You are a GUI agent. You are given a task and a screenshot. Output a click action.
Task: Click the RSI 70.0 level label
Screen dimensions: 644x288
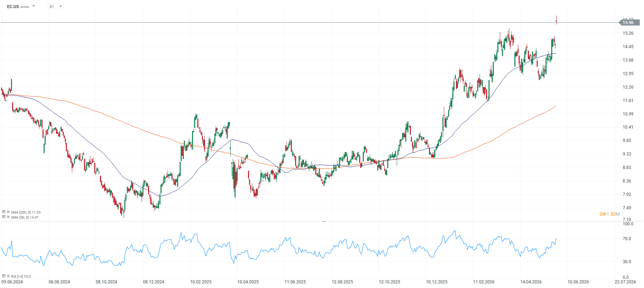pos(627,239)
